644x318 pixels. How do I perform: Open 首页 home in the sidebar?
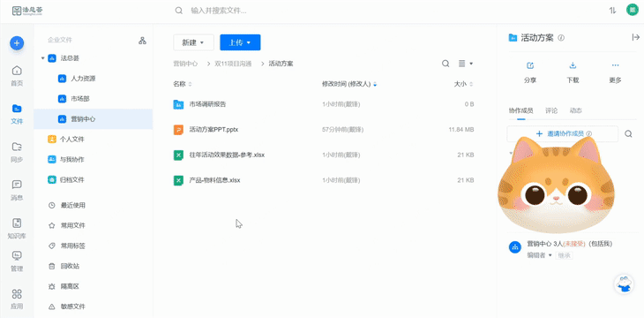[17, 76]
